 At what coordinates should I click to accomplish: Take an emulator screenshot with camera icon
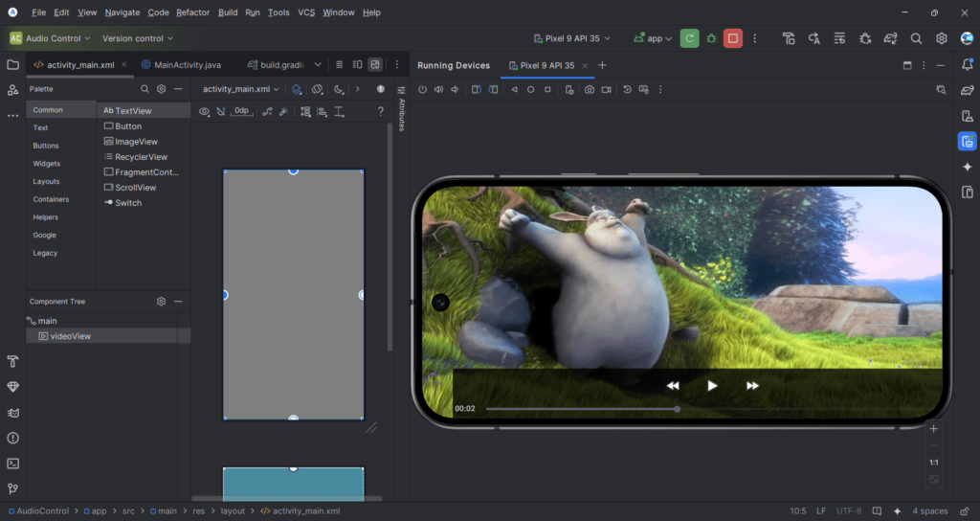pyautogui.click(x=590, y=89)
